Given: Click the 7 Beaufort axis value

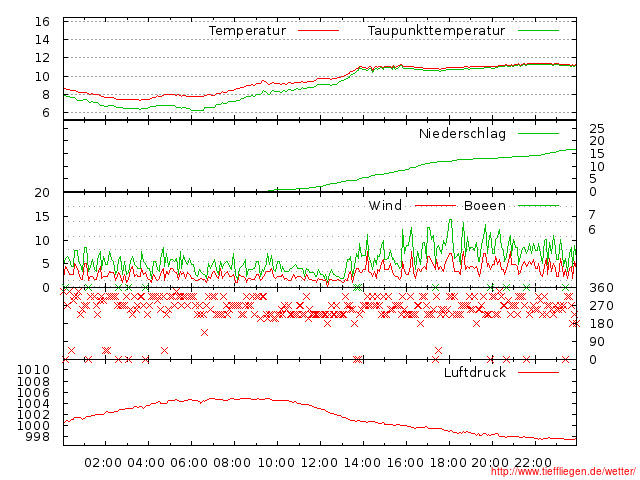Looking at the screenshot, I should 592,215.
